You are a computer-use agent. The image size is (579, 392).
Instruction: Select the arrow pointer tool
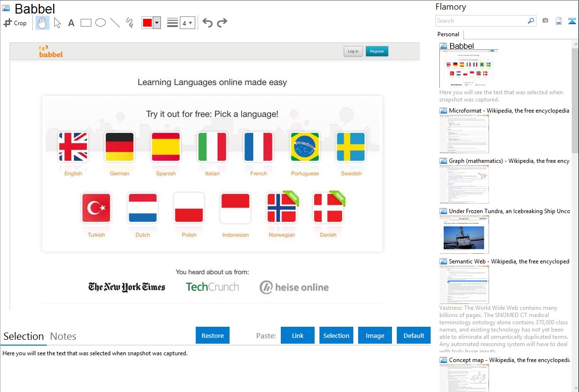pos(57,23)
